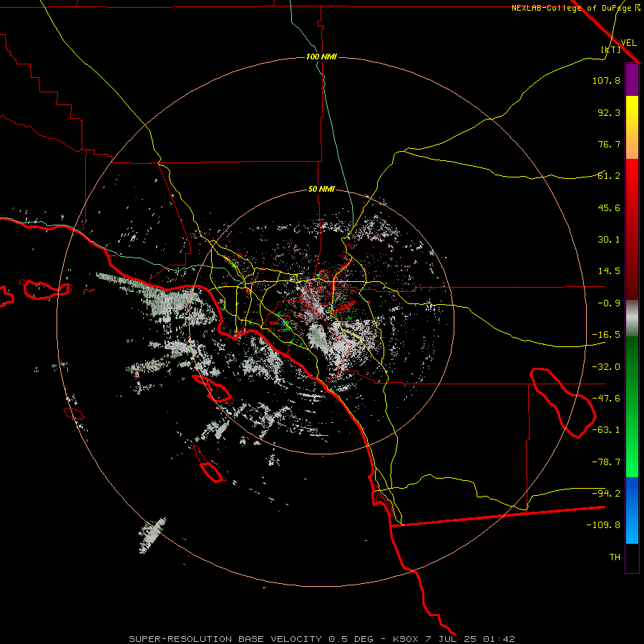Click the 30.1 velocity scale value
Image resolution: width=644 pixels, height=644 pixels.
(609, 240)
